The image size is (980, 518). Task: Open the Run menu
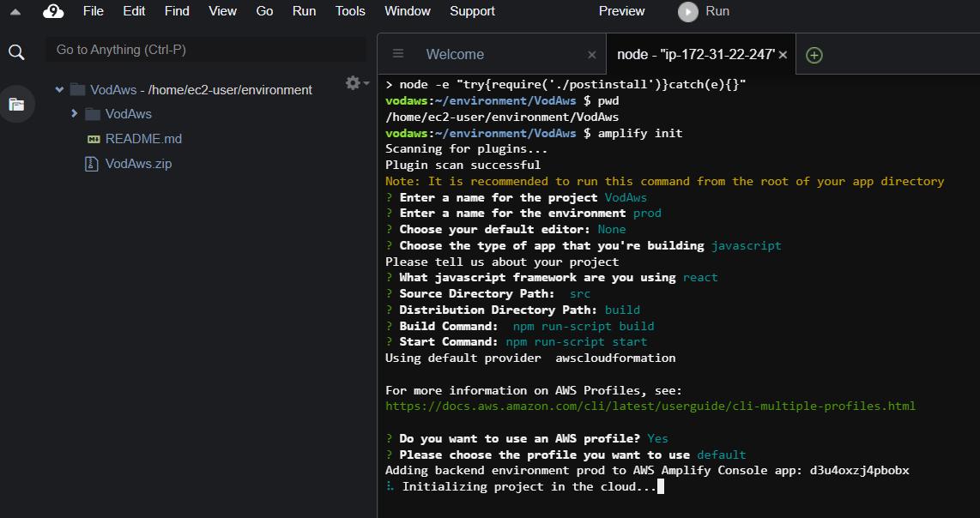pyautogui.click(x=304, y=11)
